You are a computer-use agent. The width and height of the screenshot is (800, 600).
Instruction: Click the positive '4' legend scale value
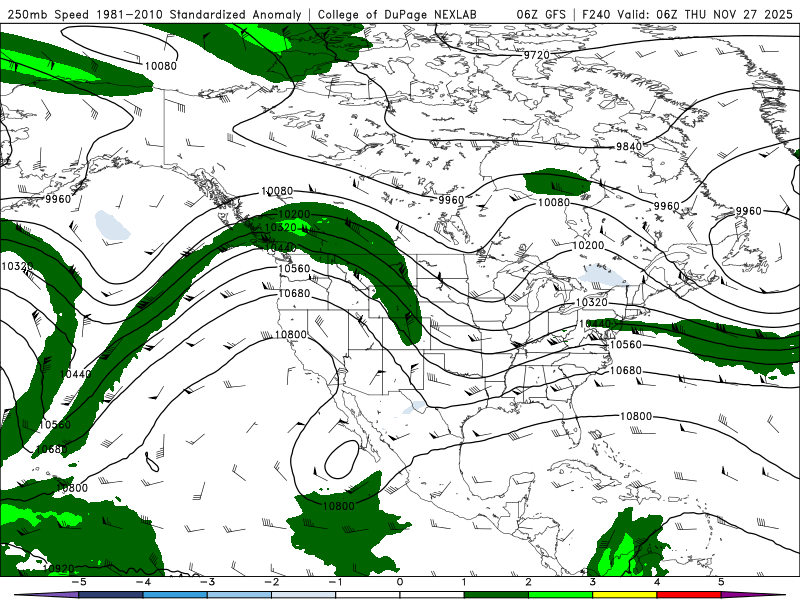coord(657,582)
